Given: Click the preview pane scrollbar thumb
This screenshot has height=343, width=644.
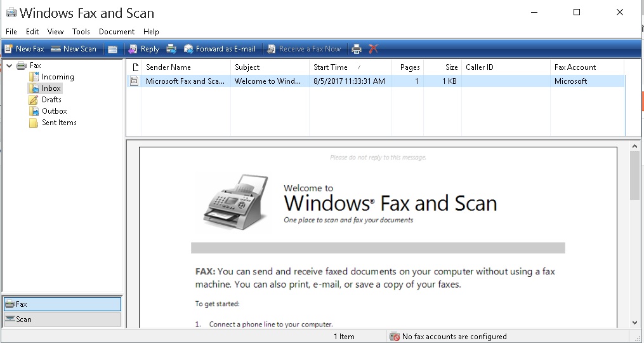Looking at the screenshot, I should point(634,176).
